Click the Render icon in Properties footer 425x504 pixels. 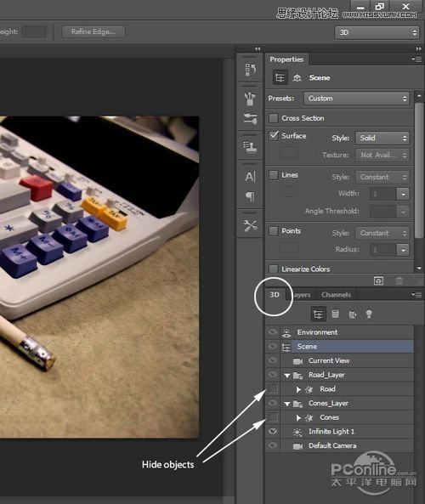point(379,280)
